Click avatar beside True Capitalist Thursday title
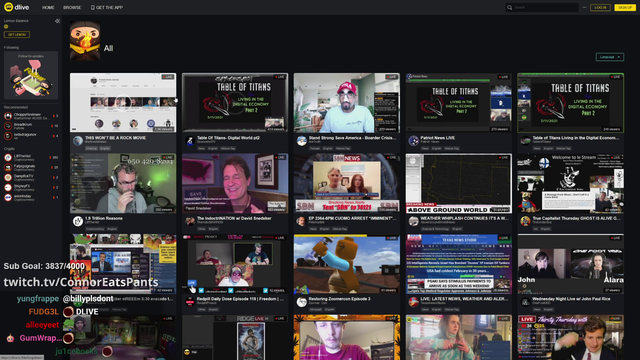The height and width of the screenshot is (360, 640). [x=525, y=221]
